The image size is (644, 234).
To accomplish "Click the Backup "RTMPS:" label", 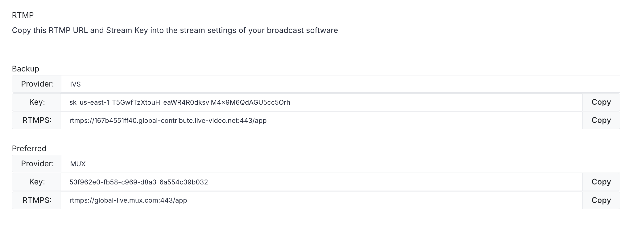I will coord(37,120).
